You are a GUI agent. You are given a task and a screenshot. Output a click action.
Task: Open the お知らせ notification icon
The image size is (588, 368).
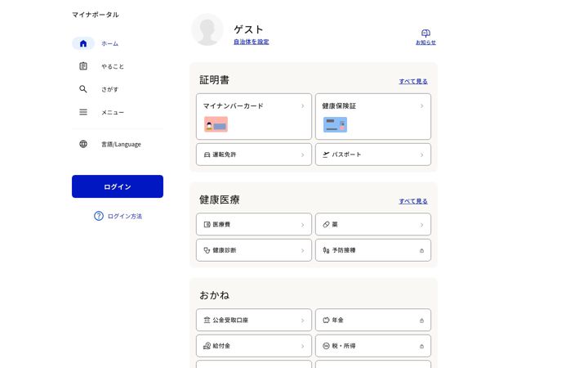(x=425, y=33)
